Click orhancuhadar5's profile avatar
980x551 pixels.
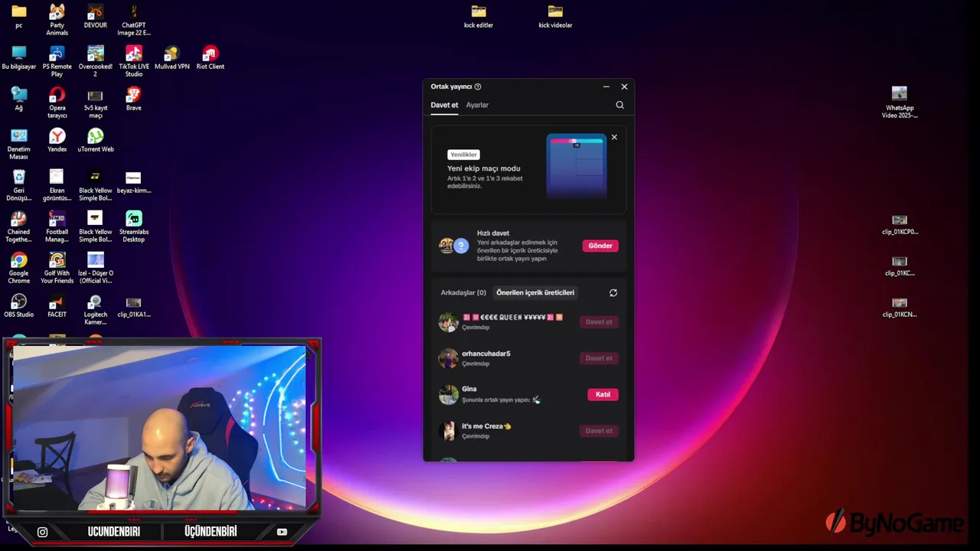point(448,358)
